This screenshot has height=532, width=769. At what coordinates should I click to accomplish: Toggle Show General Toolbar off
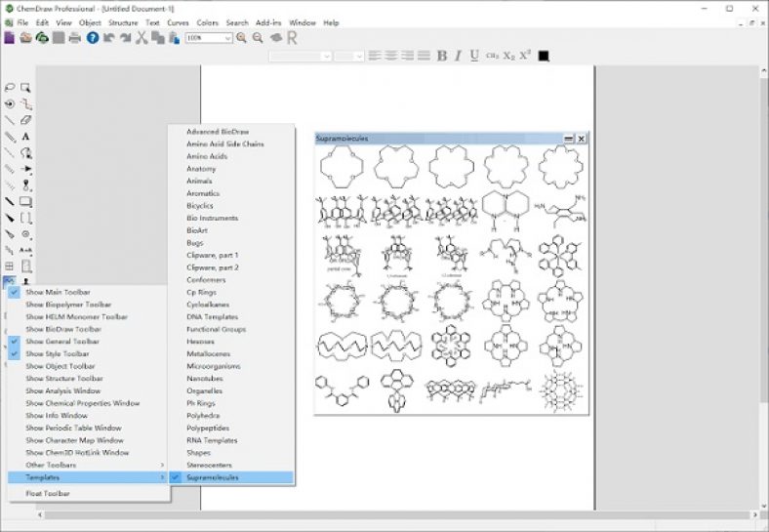coord(62,342)
